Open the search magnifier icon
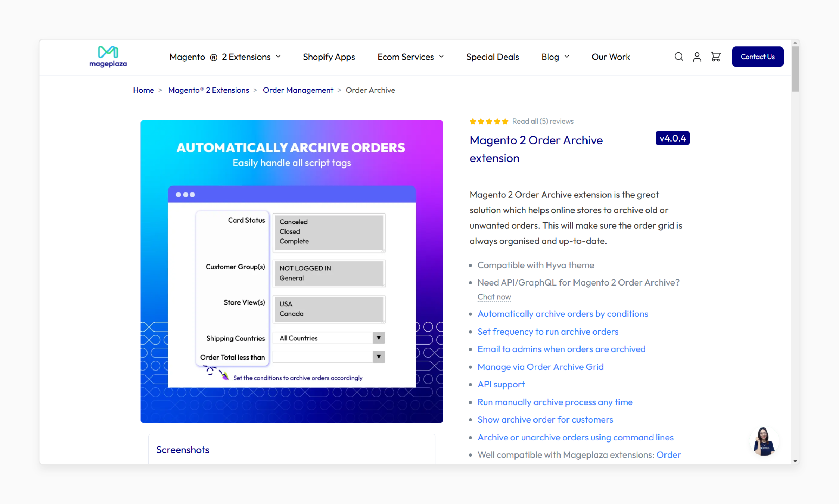This screenshot has height=504, width=839. tap(679, 57)
